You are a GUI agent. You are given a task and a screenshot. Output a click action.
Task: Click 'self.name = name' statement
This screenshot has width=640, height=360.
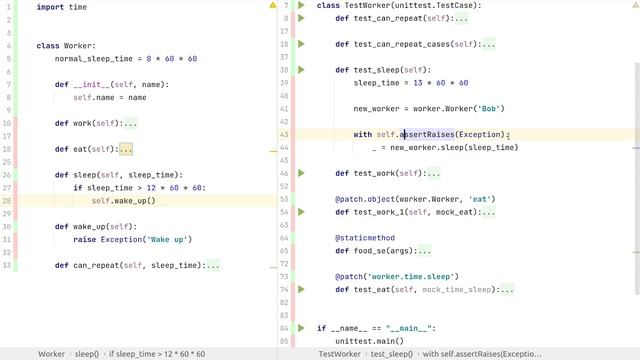click(110, 98)
